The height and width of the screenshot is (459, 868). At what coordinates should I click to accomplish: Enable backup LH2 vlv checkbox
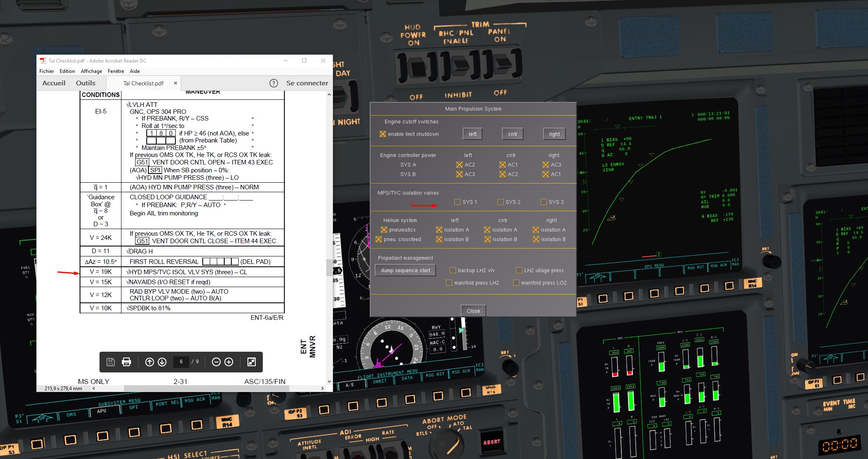(x=453, y=271)
